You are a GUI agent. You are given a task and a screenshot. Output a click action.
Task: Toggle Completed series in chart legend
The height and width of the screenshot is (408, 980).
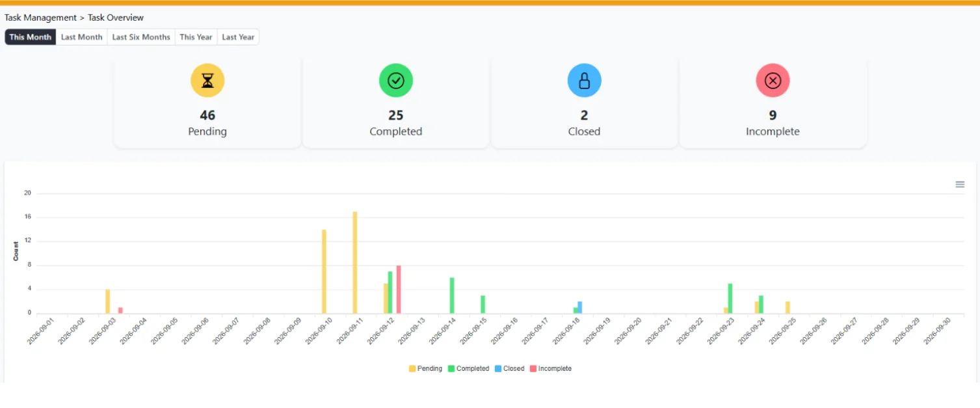(x=468, y=368)
